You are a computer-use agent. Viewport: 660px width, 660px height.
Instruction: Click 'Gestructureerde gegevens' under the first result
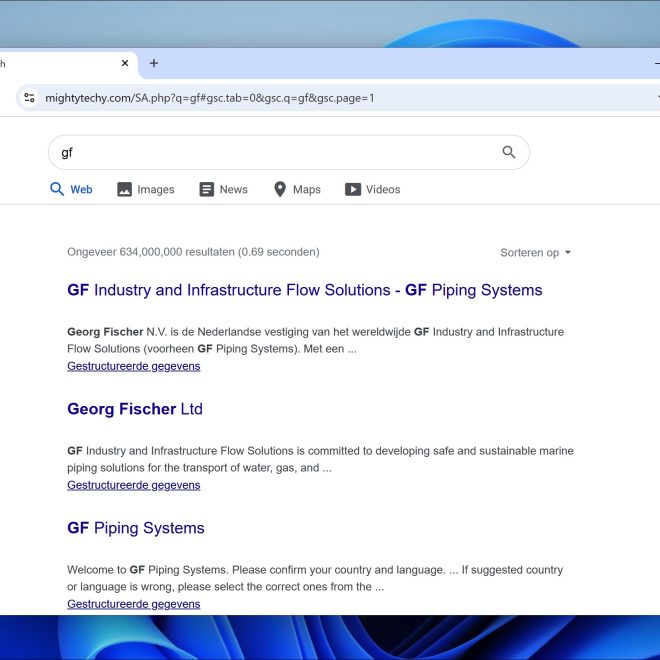point(133,366)
